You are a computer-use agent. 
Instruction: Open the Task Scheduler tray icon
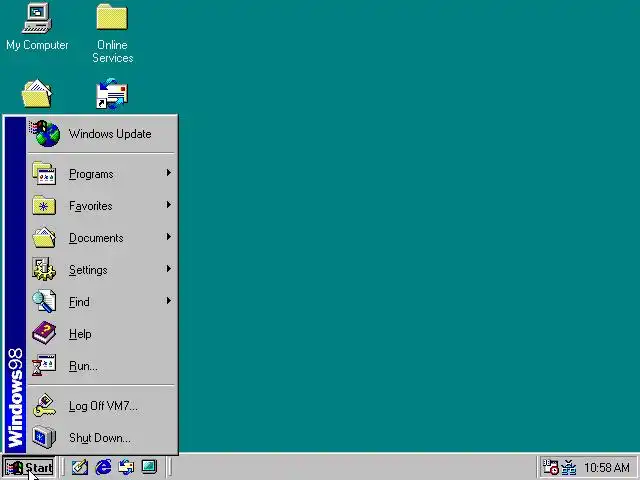click(x=550, y=467)
